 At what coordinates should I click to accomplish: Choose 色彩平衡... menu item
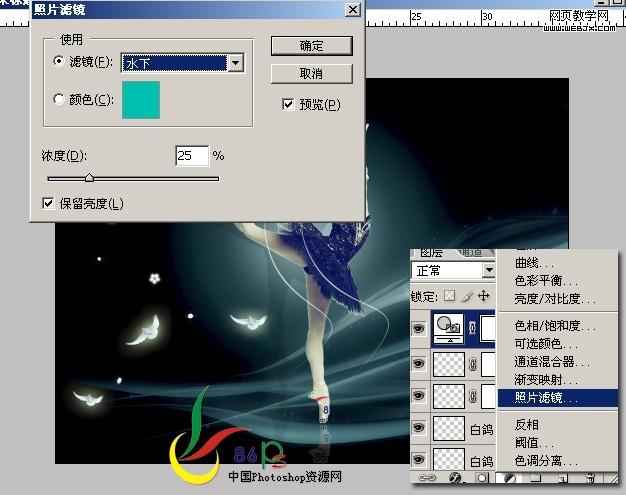point(545,281)
